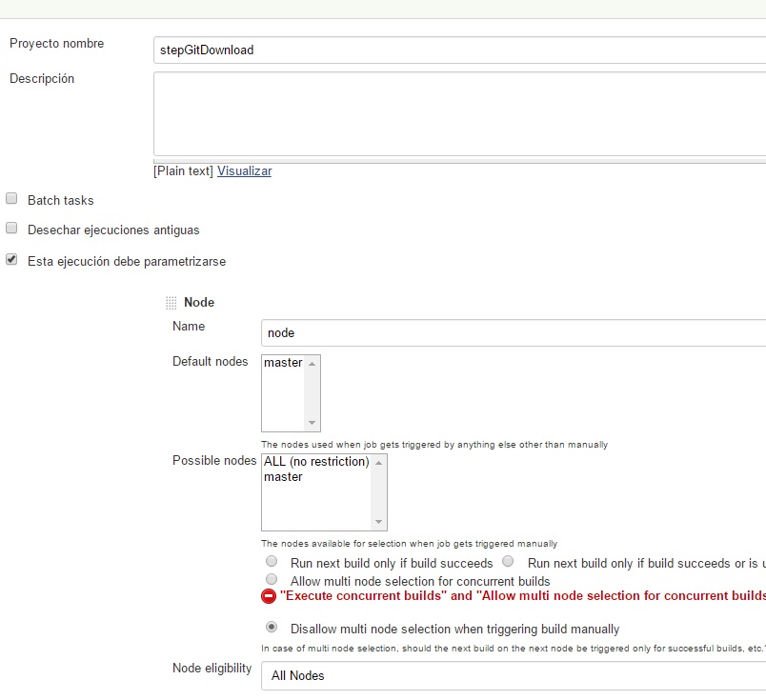Click the Descripción text area
The height and width of the screenshot is (700, 766).
[459, 114]
